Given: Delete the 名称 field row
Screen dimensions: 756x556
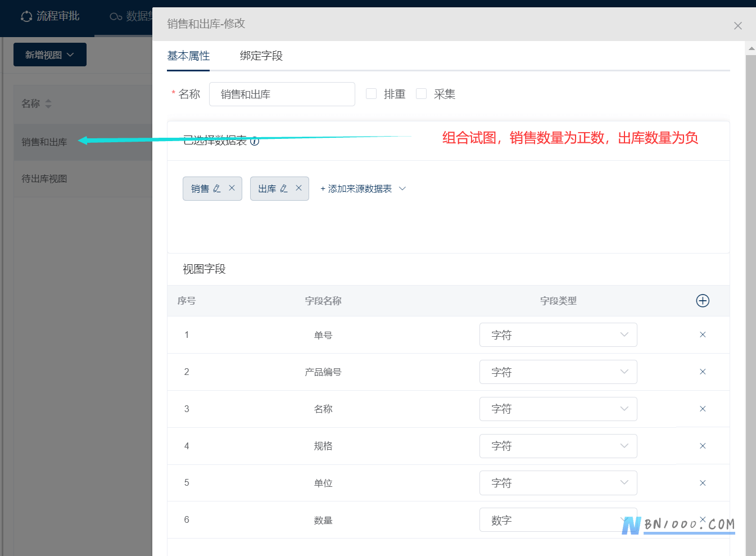Looking at the screenshot, I should [703, 409].
